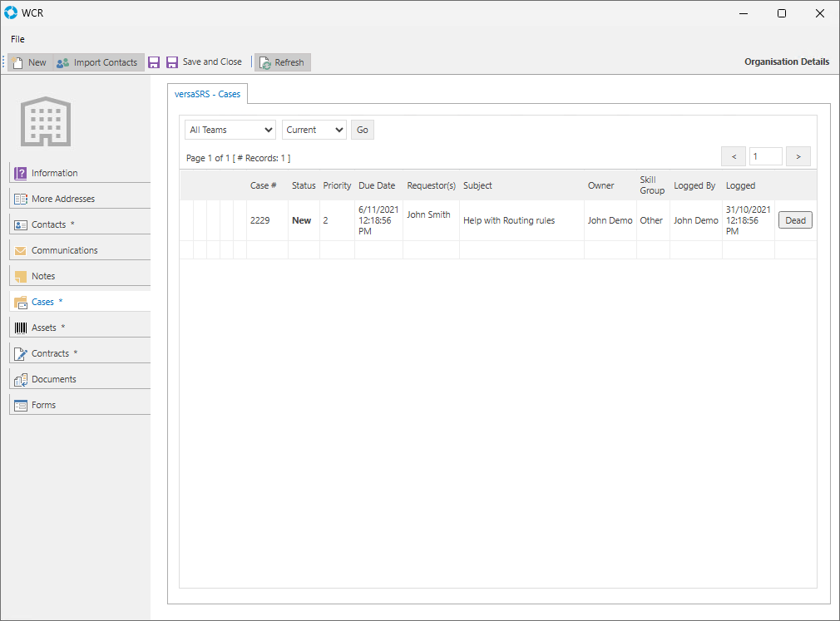Viewport: 840px width, 621px height.
Task: Open the Notes sidebar section
Action: (x=42, y=276)
